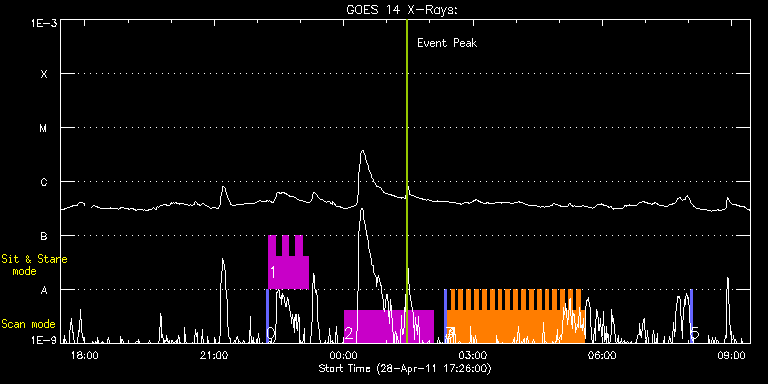Click the X class y-axis label
Image resolution: width=768 pixels, height=384 pixels.
(x=44, y=74)
